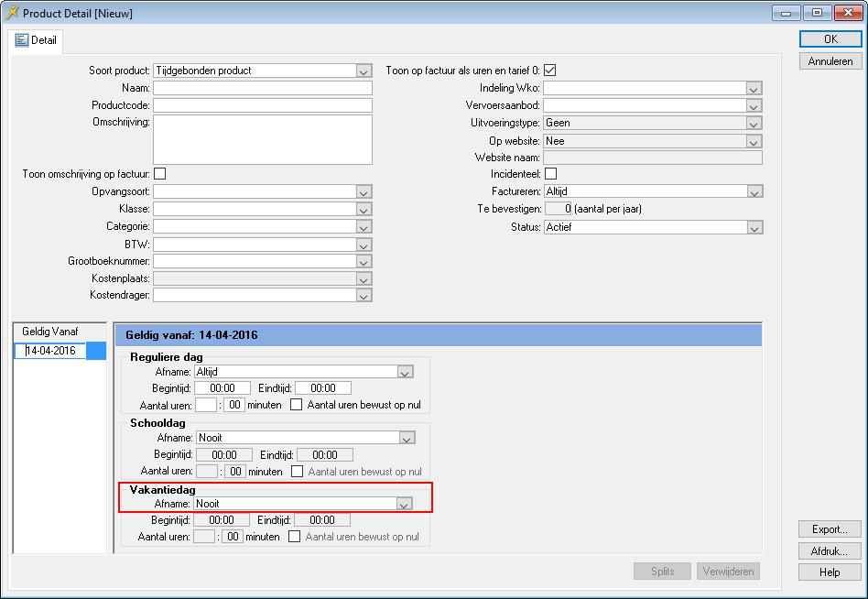Viewport: 868px width, 599px height.
Task: Select the 14-04-2016 Geldig Vanaf entry
Action: tap(50, 351)
